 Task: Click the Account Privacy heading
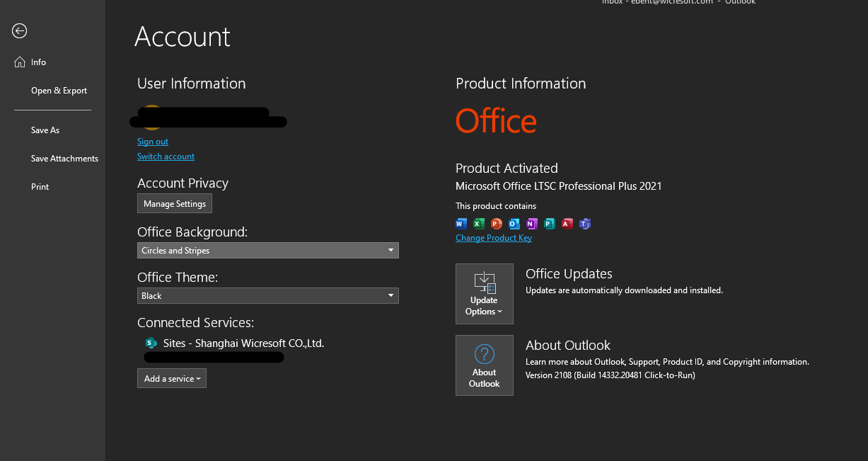pos(183,183)
